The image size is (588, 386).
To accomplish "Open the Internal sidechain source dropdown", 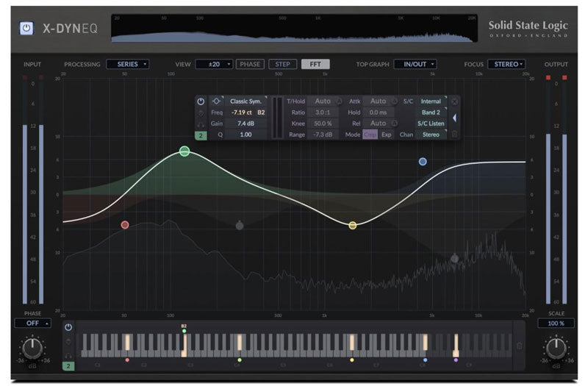I will (x=431, y=101).
